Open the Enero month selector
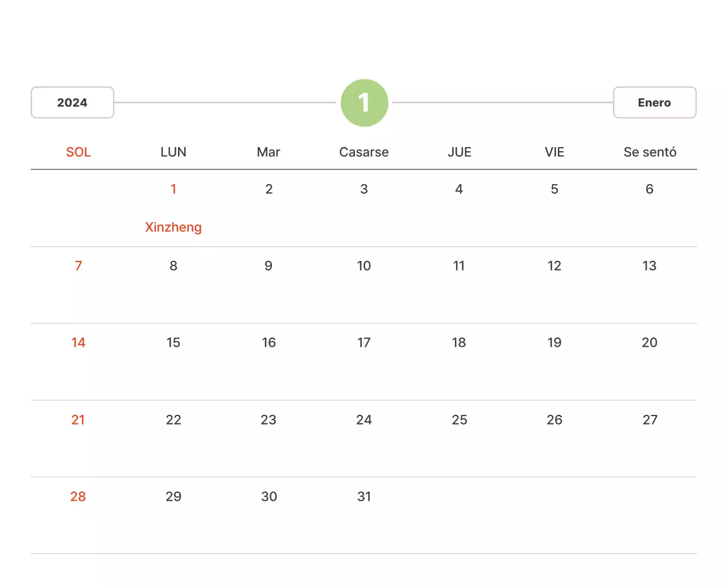Viewport: 728px width, 586px height. click(x=654, y=102)
